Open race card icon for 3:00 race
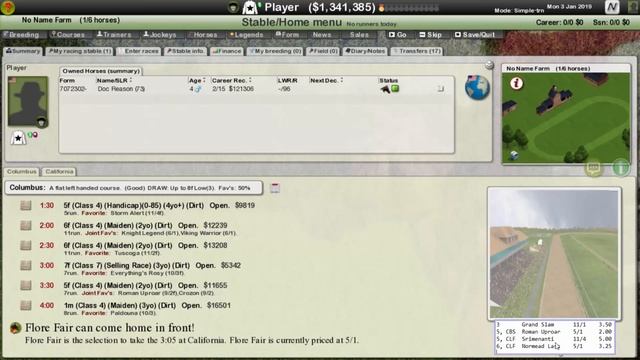 coord(26,265)
